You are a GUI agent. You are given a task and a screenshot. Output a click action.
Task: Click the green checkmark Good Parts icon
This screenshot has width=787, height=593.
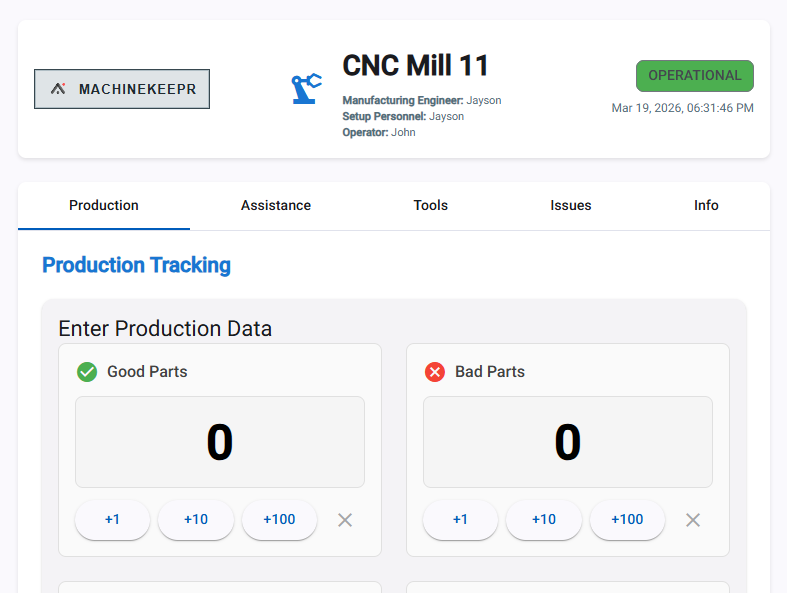(87, 372)
